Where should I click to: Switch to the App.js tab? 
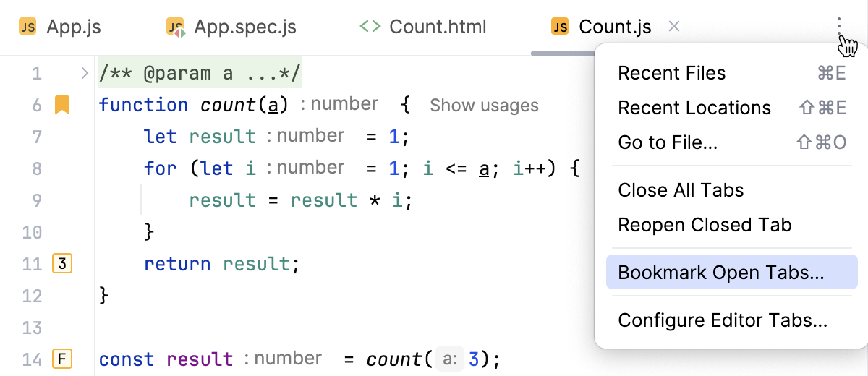point(73,27)
